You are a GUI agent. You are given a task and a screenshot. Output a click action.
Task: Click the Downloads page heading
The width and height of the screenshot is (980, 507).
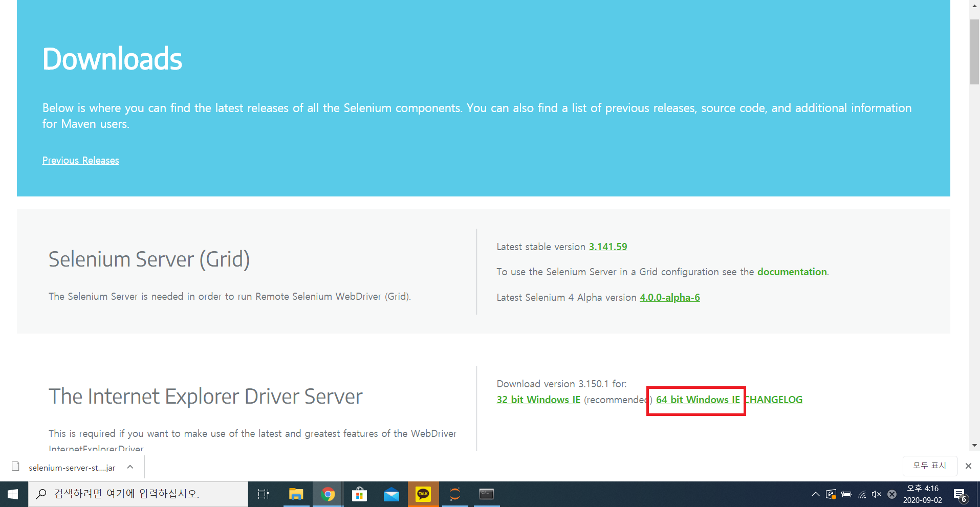click(112, 59)
